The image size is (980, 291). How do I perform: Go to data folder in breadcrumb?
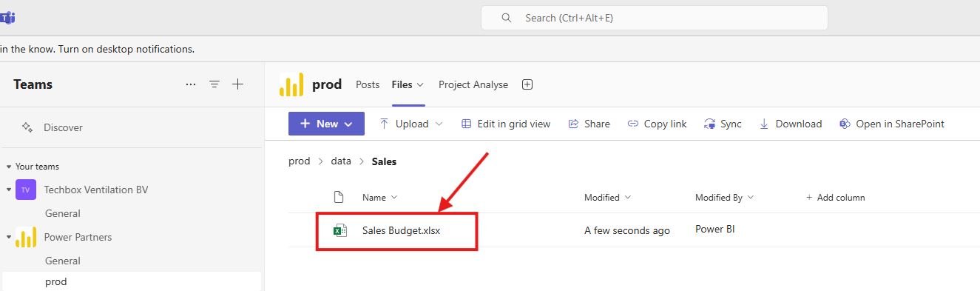coord(341,161)
